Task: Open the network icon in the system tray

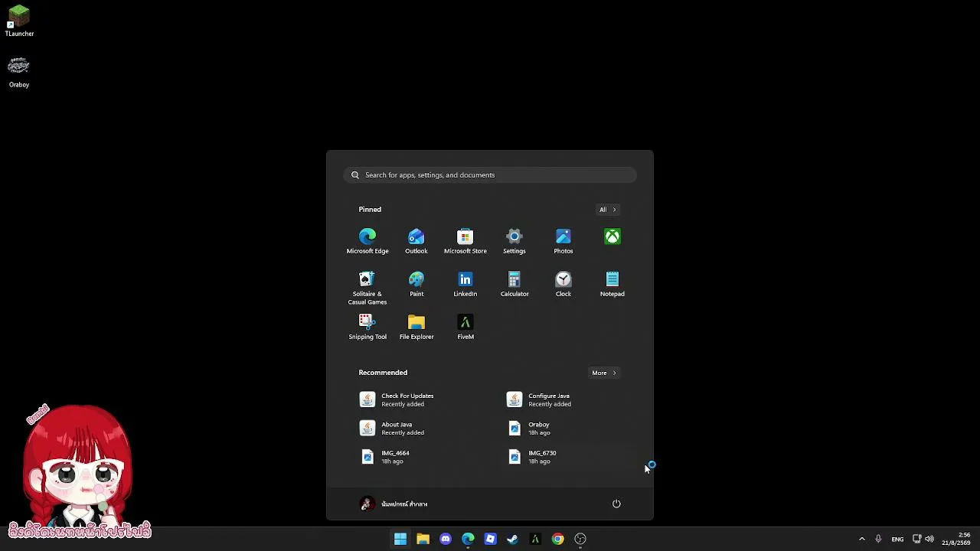Action: (916, 539)
